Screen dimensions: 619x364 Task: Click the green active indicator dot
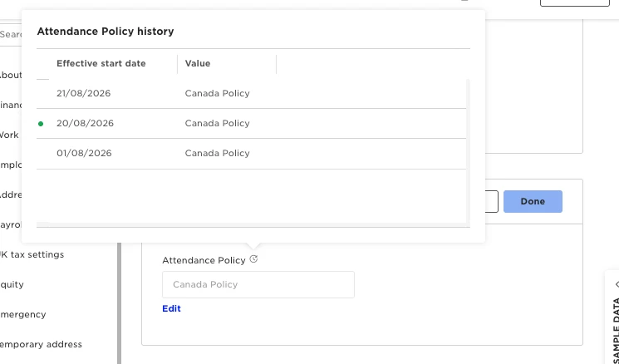point(40,124)
